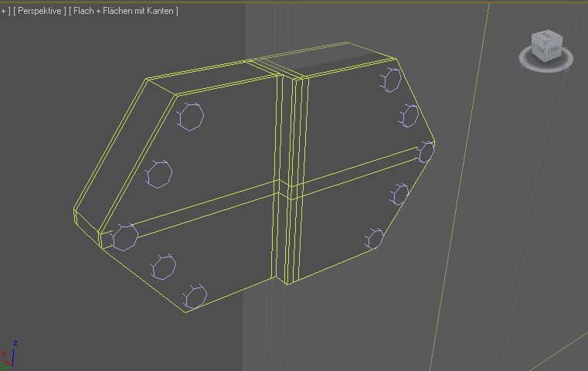Screen dimensions: 588x371
Task: Select the lowest bolt on the left plate
Action: pyautogui.click(x=196, y=296)
